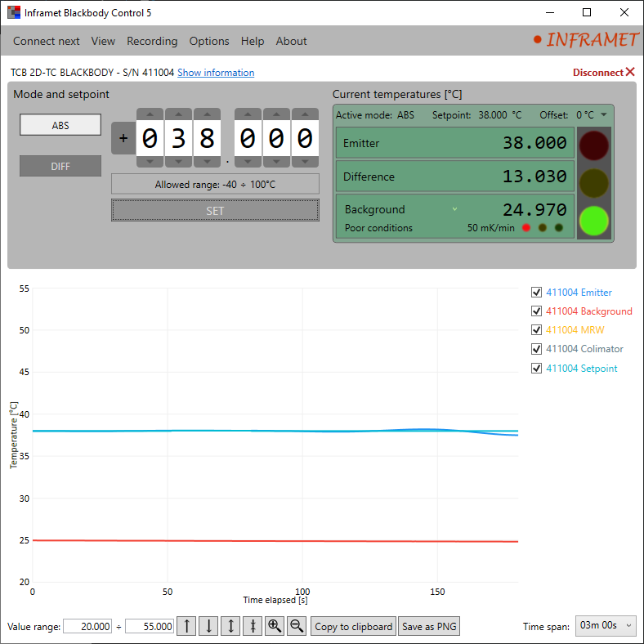Increment the third decimal digit of the setpoint
The image size is (644, 644).
305,114
